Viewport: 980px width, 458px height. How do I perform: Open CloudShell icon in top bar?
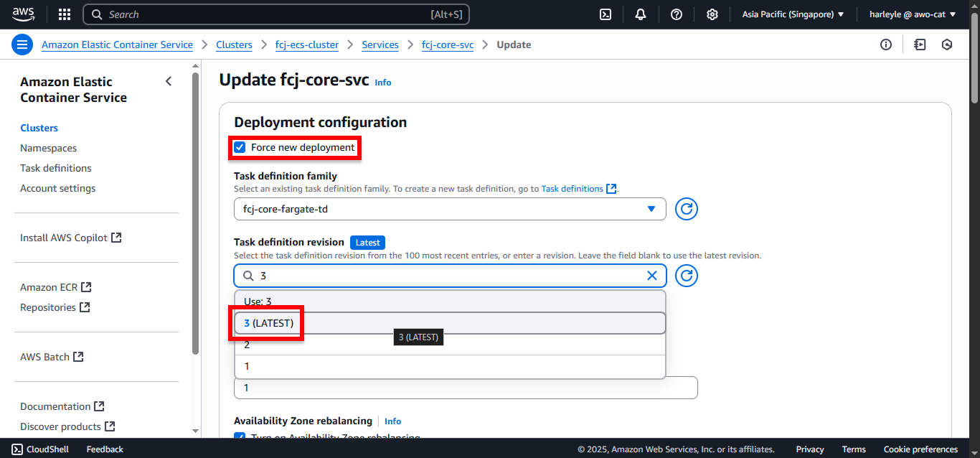[606, 14]
